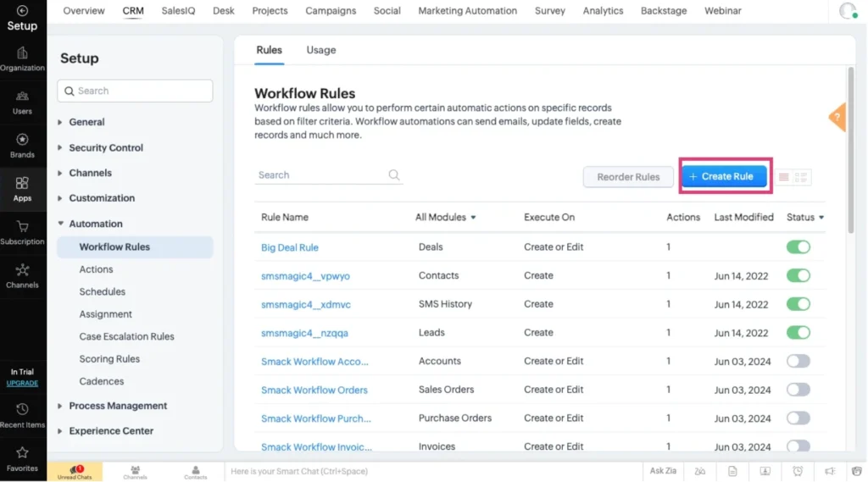Select Scoring Rules under Automation
This screenshot has width=868, height=482.
pyautogui.click(x=109, y=359)
